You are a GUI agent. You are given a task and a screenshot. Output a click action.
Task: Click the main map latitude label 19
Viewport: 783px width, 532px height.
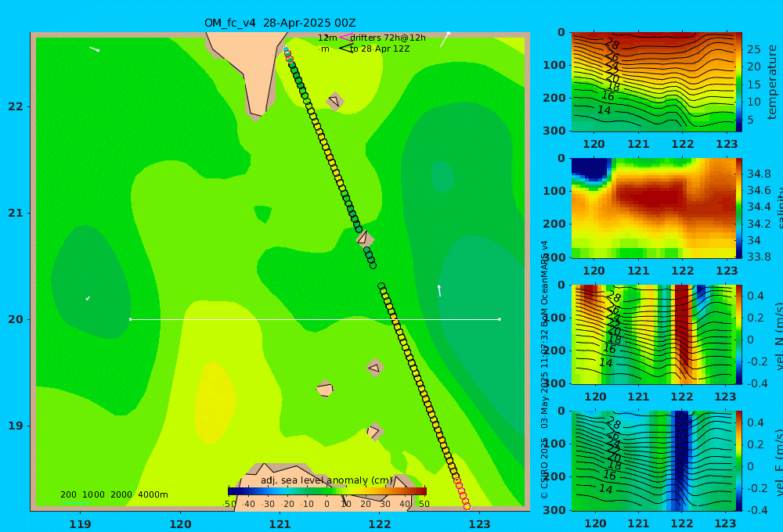(x=16, y=426)
